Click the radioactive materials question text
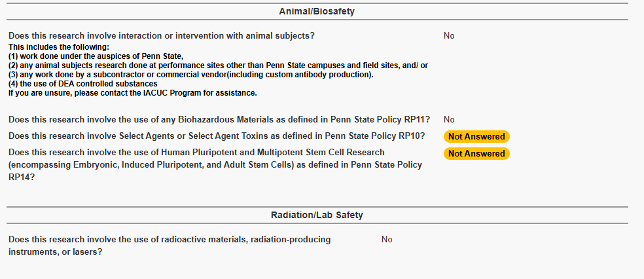644x279 pixels. point(170,246)
